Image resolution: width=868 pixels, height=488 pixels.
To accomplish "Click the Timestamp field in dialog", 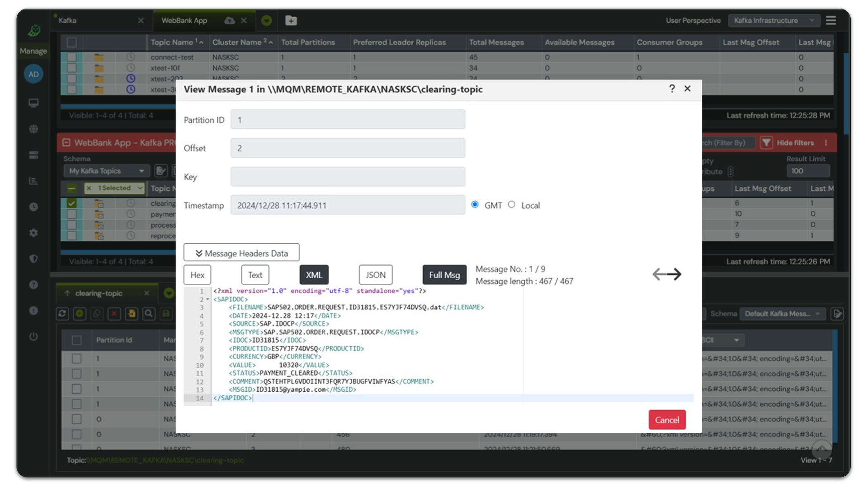I will pyautogui.click(x=348, y=205).
